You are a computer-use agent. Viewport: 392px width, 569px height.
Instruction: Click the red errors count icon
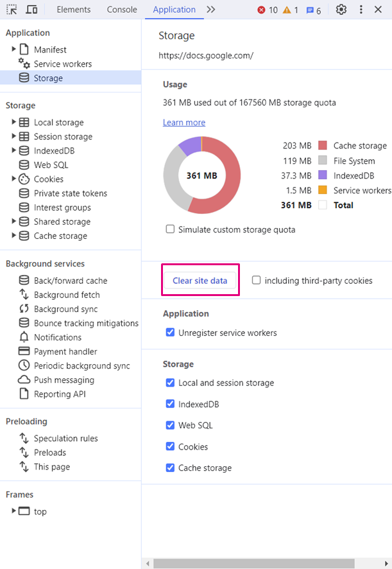[262, 10]
